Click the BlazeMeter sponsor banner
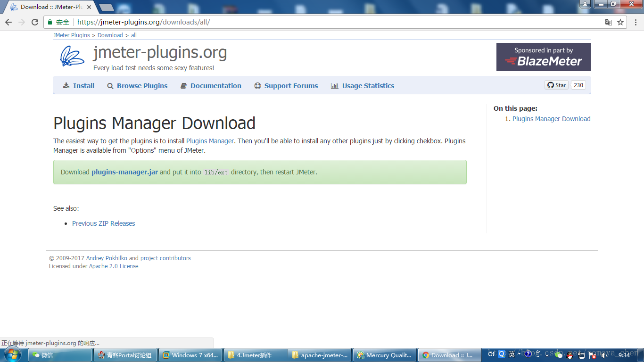The image size is (644, 362). tap(543, 57)
